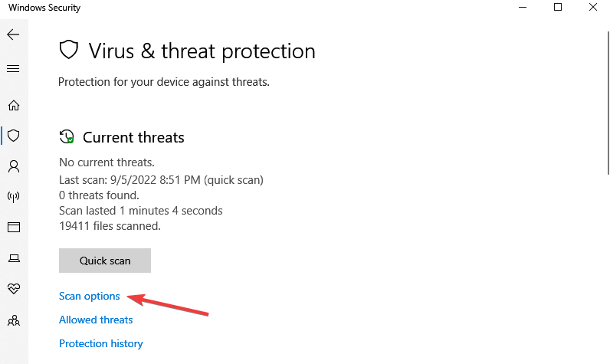
Task: Open the Scan options link
Action: (90, 296)
